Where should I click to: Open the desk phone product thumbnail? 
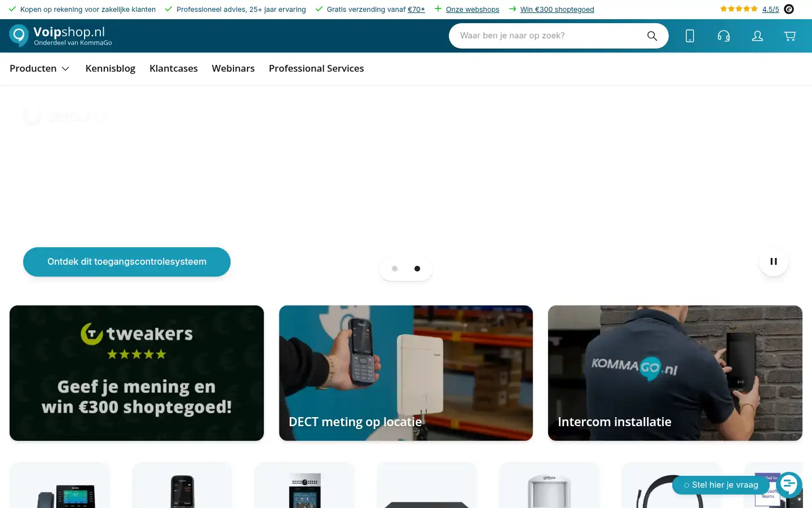[x=60, y=485]
